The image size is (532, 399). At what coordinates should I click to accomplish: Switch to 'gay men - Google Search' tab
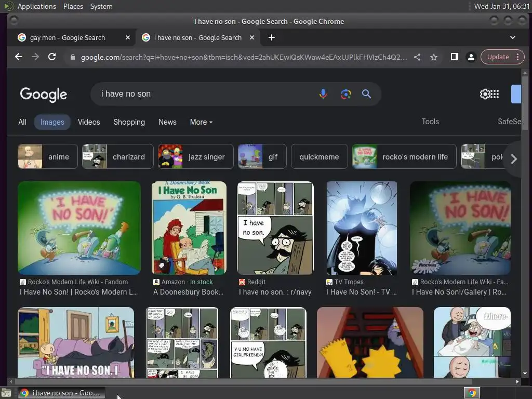point(67,37)
